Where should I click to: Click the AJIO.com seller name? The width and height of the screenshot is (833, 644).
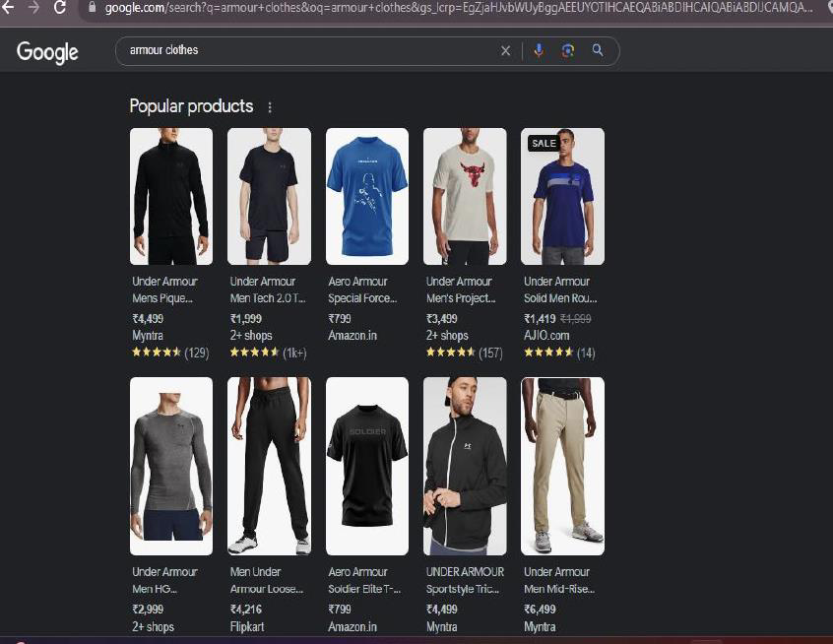[x=546, y=336]
